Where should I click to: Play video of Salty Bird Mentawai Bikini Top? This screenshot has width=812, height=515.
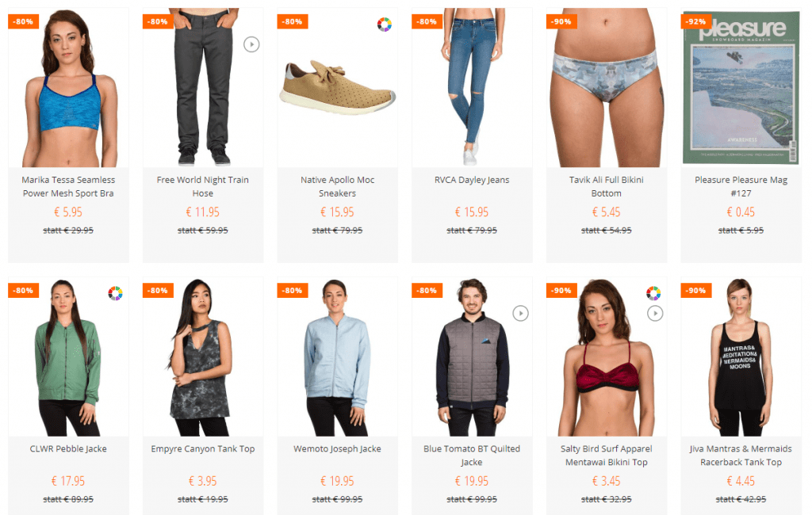(655, 313)
